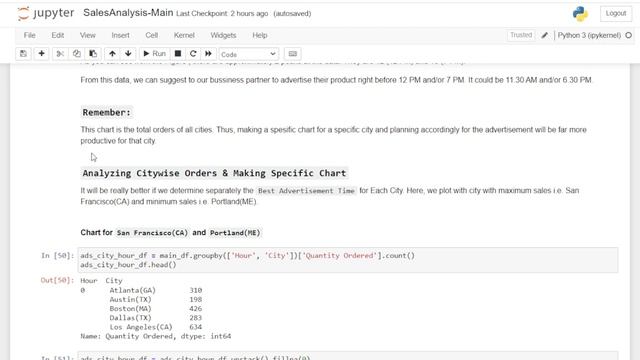
Task: Open the cell type Code dropdown
Action: click(x=249, y=54)
